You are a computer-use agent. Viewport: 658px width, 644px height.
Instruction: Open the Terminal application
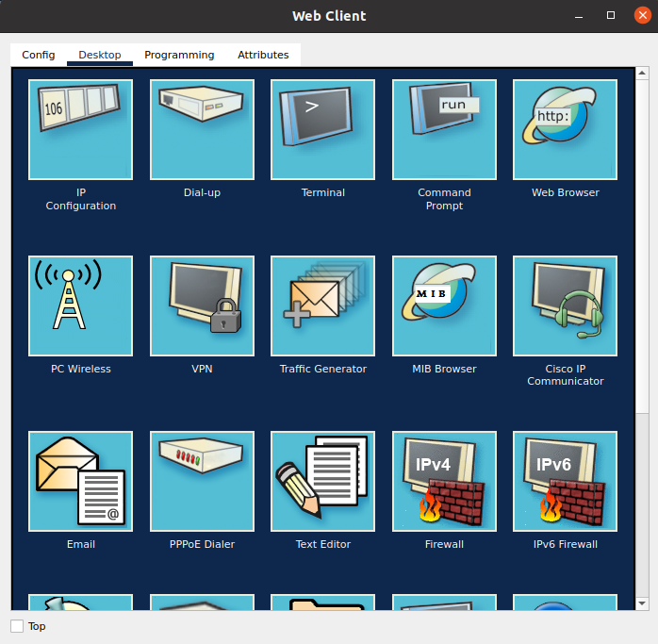tap(322, 129)
